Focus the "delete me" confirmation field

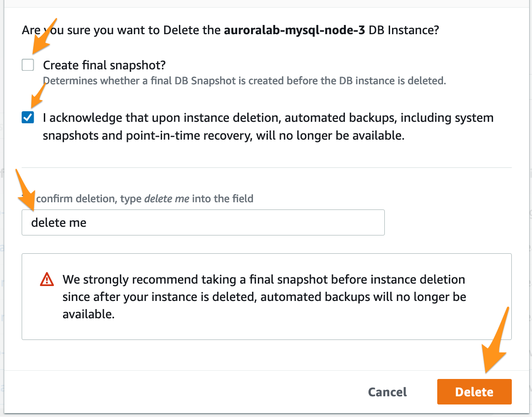(x=203, y=222)
